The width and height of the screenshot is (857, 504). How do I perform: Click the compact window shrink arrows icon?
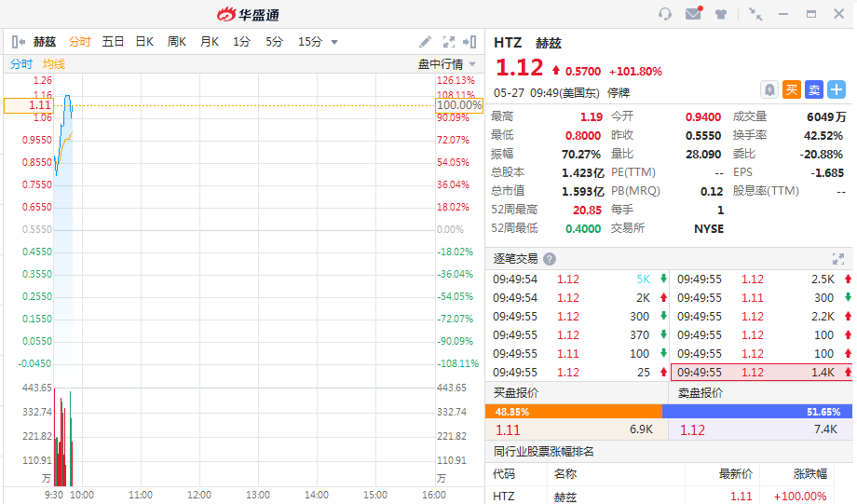point(755,14)
